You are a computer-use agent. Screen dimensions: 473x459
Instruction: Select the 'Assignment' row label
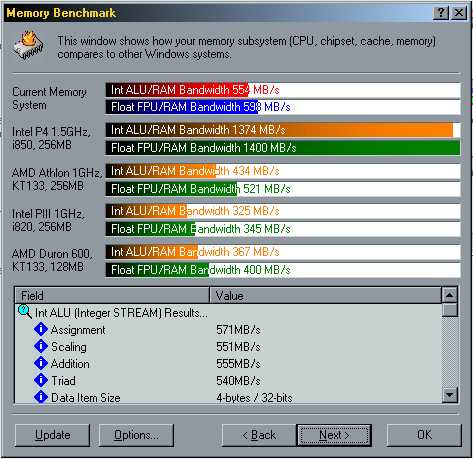pos(78,330)
